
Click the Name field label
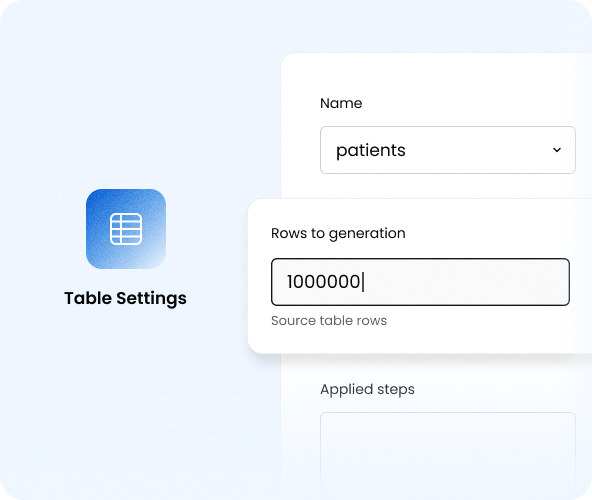341,103
